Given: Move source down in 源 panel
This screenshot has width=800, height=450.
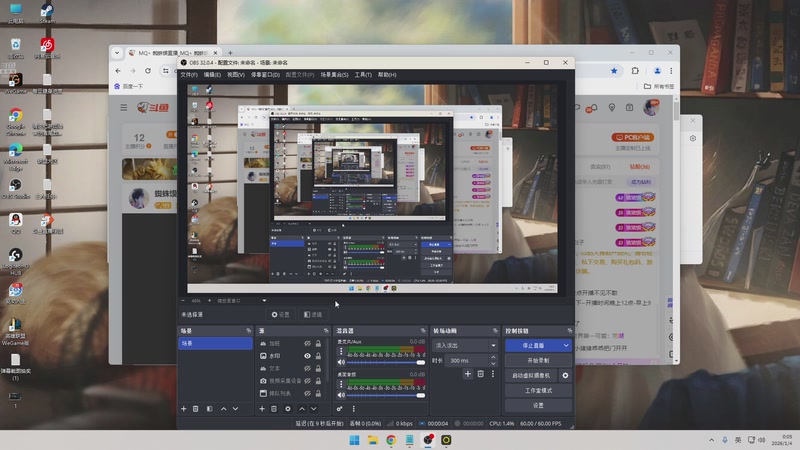Looking at the screenshot, I should click(314, 409).
